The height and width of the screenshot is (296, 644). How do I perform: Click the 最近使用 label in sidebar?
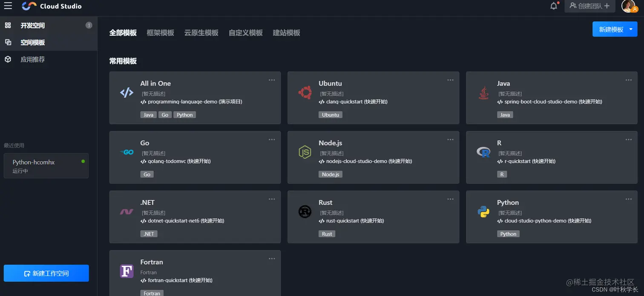(x=14, y=145)
